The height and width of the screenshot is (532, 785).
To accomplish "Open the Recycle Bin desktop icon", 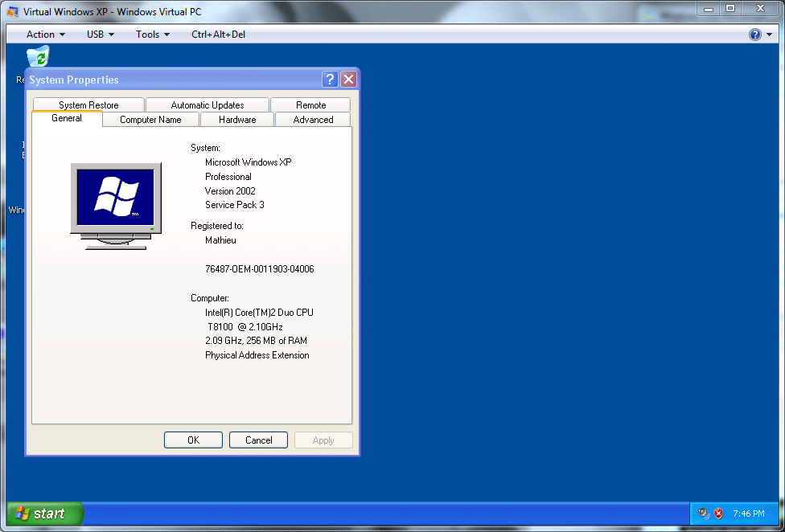I will 38,57.
